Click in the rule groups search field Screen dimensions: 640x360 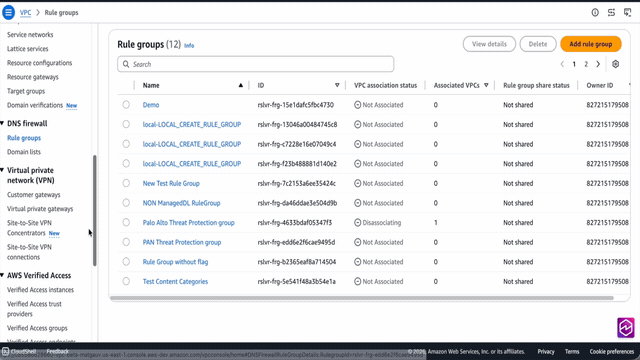(256, 64)
